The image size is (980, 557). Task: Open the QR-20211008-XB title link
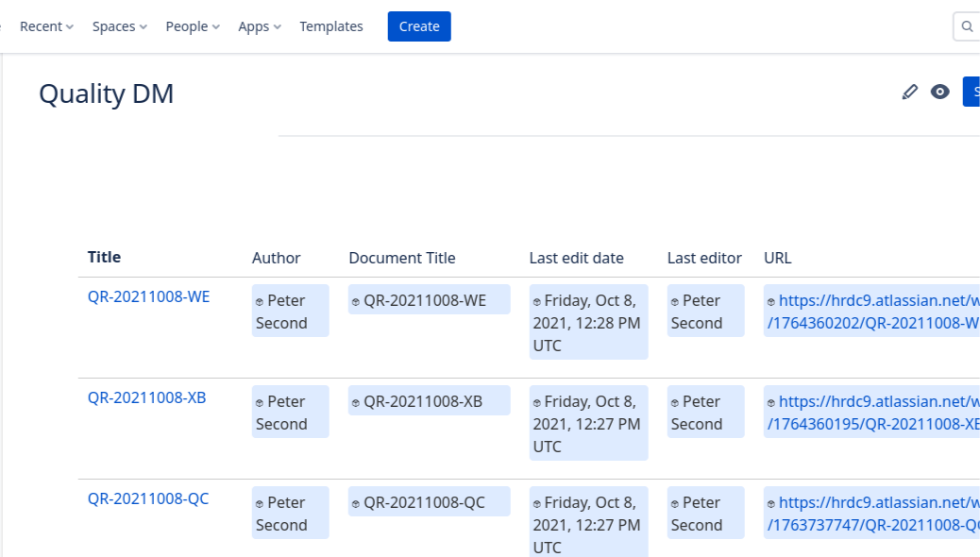click(x=146, y=397)
